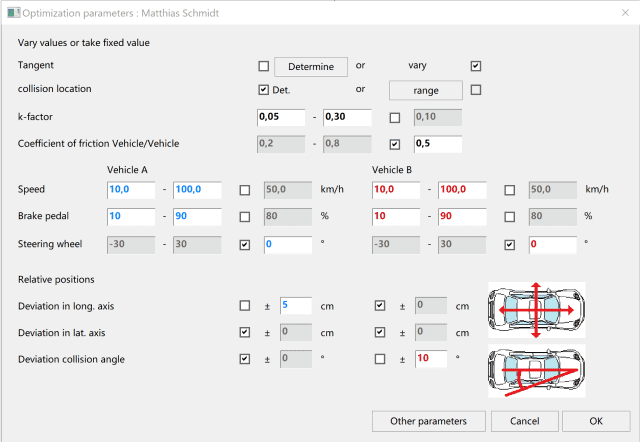Viewport: 640px width, 442px height.
Task: Uncheck the Tangent vary checkbox
Action: 476,66
